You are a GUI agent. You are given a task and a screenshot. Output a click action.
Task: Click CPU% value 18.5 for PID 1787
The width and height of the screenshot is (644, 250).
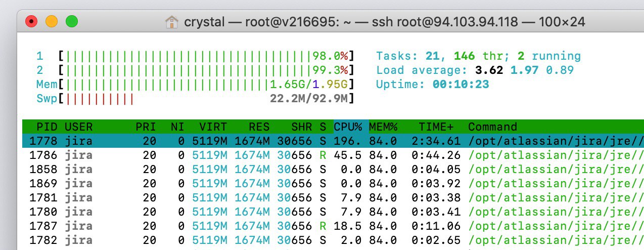348,226
